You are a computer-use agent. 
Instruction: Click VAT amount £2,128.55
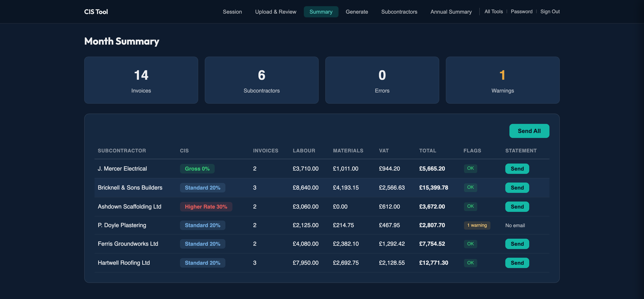392,263
